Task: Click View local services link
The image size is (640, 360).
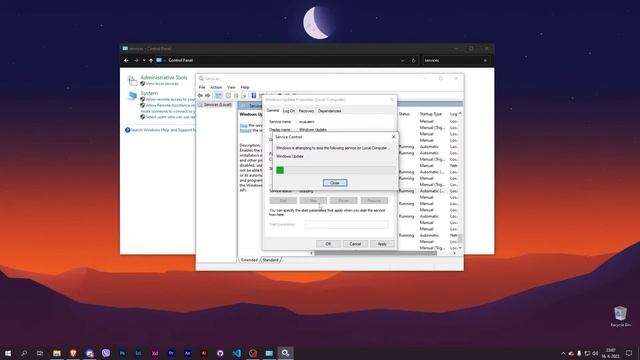Action: pyautogui.click(x=162, y=84)
